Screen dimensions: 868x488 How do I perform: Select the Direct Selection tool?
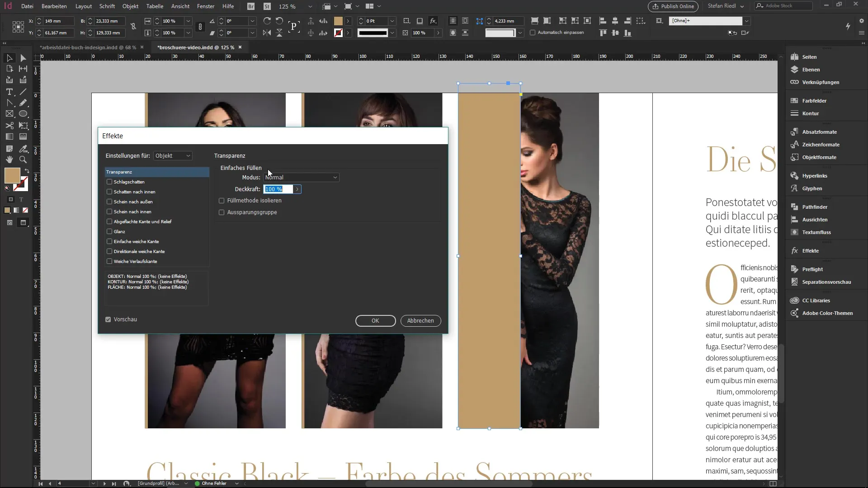(x=23, y=58)
